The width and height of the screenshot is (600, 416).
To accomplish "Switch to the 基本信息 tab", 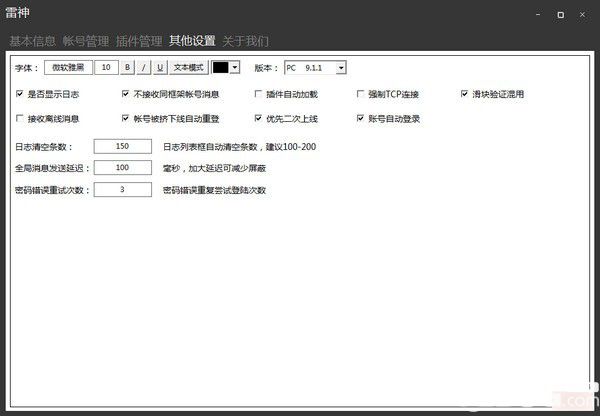I will 33,41.
